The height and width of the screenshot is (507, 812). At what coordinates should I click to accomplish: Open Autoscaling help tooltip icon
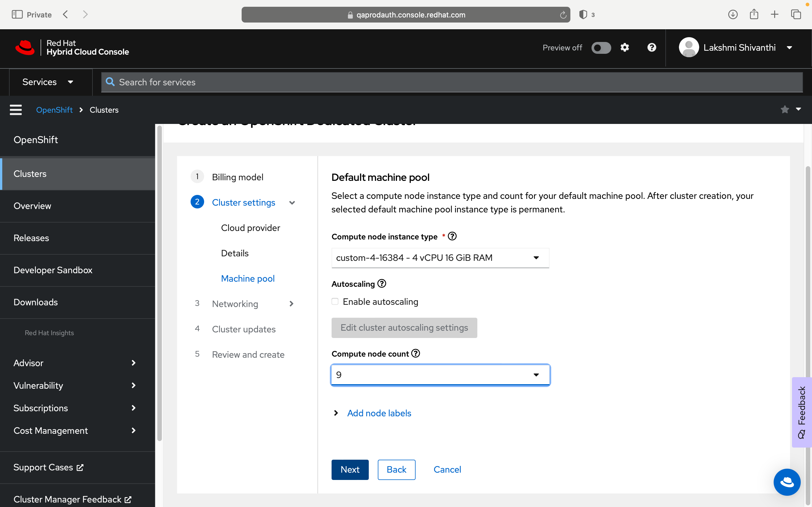pyautogui.click(x=382, y=284)
